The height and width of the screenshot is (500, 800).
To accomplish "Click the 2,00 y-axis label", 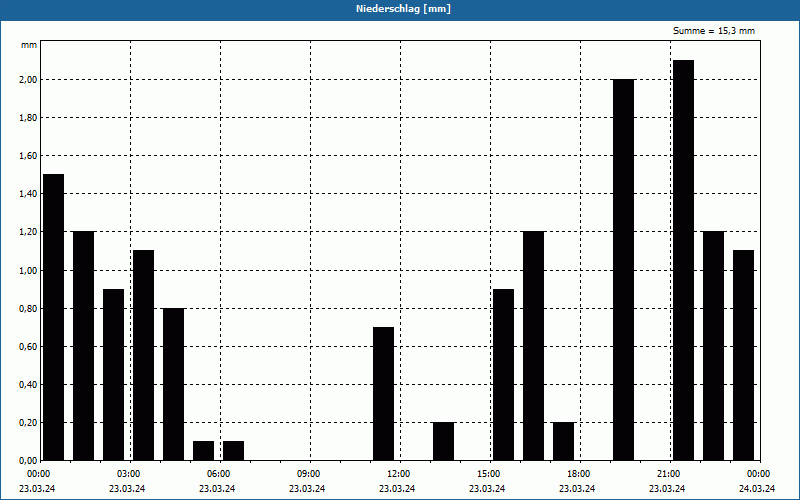I will pos(28,80).
